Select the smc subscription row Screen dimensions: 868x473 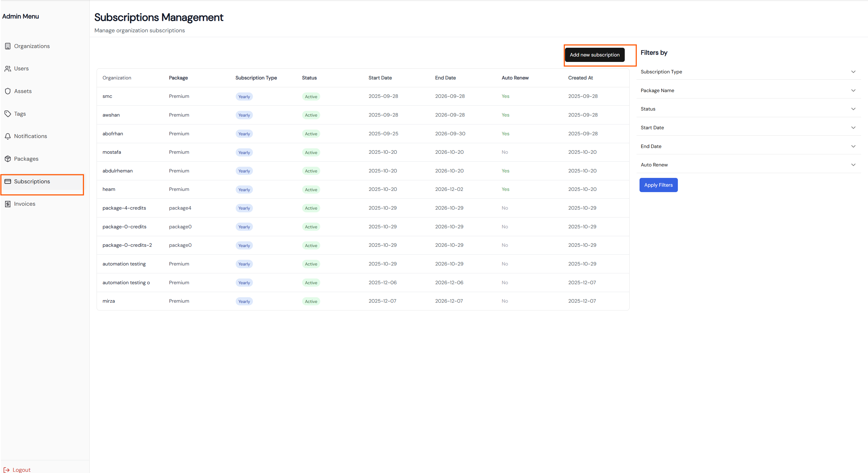click(107, 96)
